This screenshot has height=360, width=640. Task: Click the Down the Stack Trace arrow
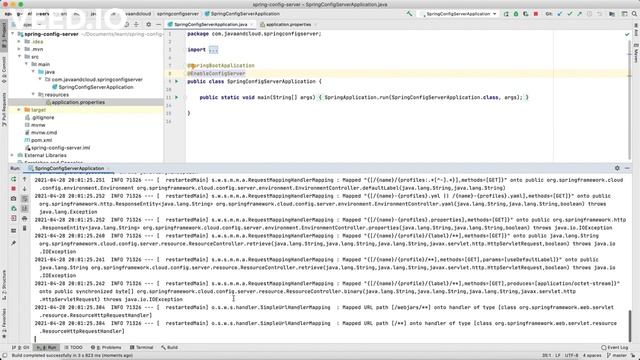click(x=24, y=189)
